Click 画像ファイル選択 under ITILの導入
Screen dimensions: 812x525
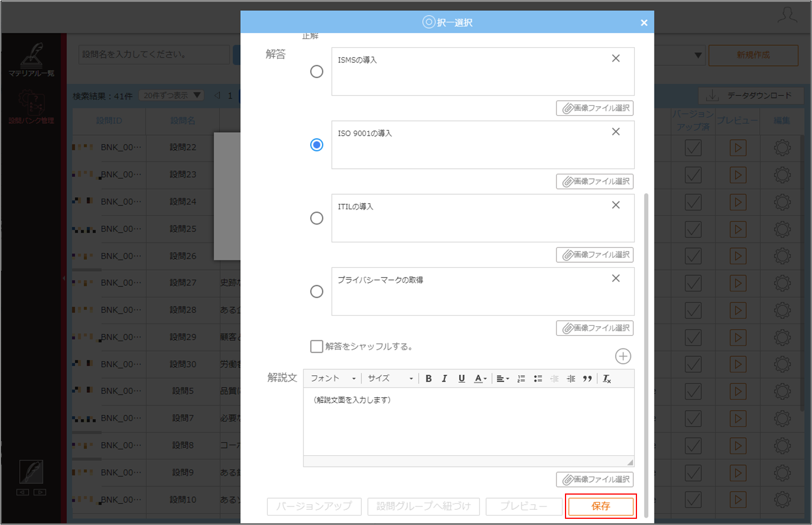click(x=595, y=254)
